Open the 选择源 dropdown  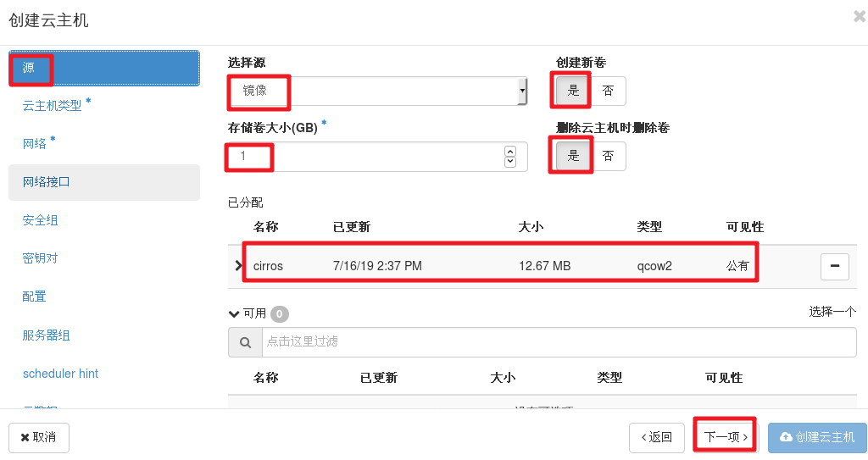click(378, 91)
